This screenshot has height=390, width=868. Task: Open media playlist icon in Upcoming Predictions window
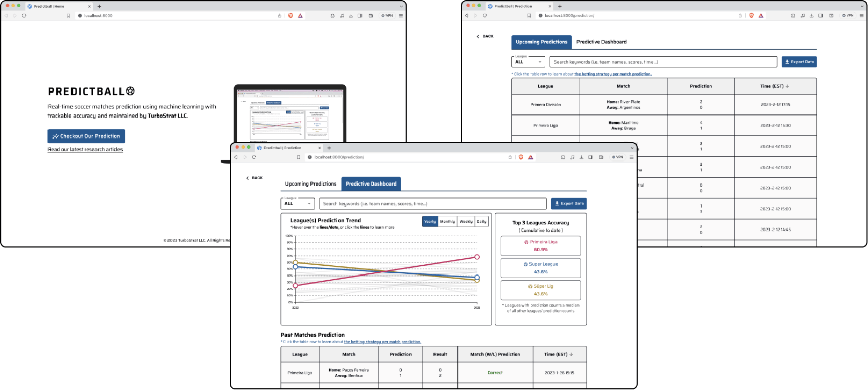click(803, 16)
